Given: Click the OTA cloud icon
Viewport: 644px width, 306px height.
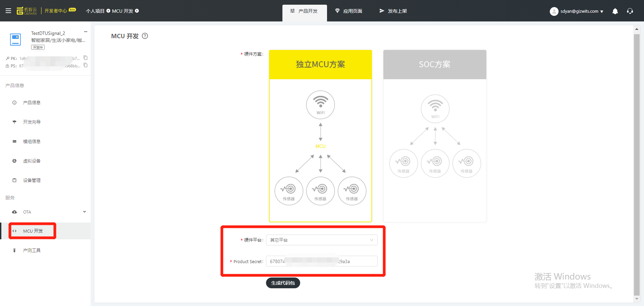Looking at the screenshot, I should [14, 212].
